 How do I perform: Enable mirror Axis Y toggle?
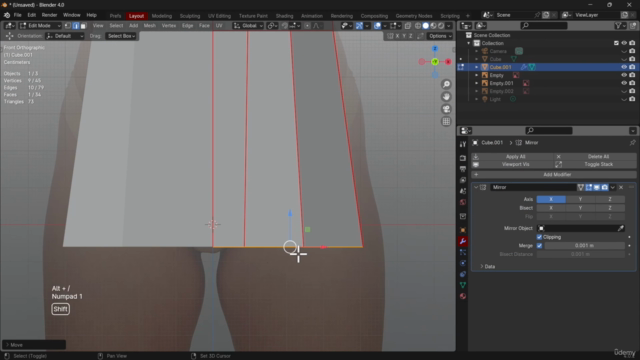(x=580, y=199)
